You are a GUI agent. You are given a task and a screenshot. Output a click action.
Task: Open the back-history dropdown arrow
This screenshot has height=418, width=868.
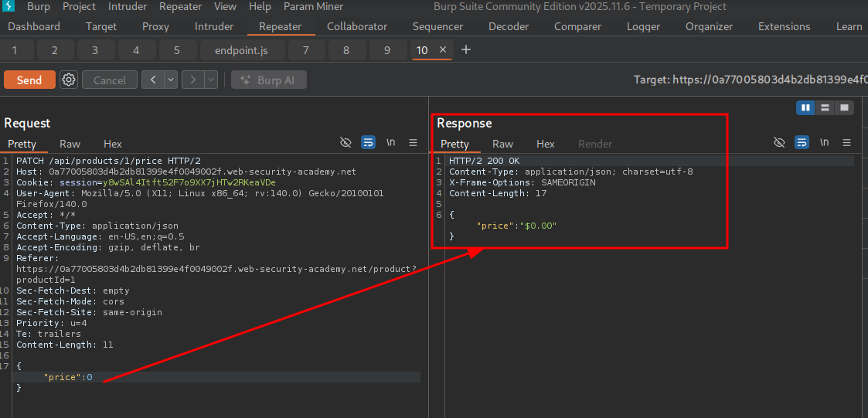[x=171, y=80]
